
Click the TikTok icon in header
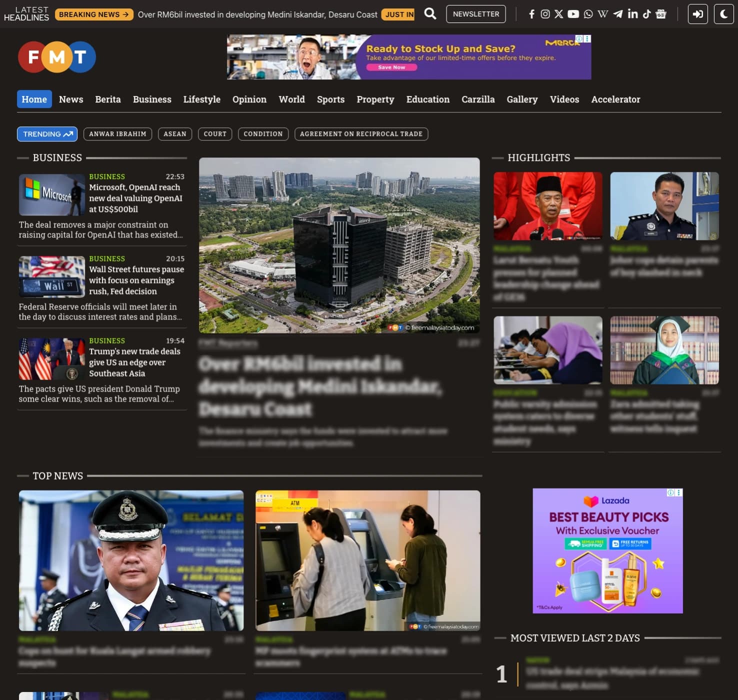click(x=646, y=14)
